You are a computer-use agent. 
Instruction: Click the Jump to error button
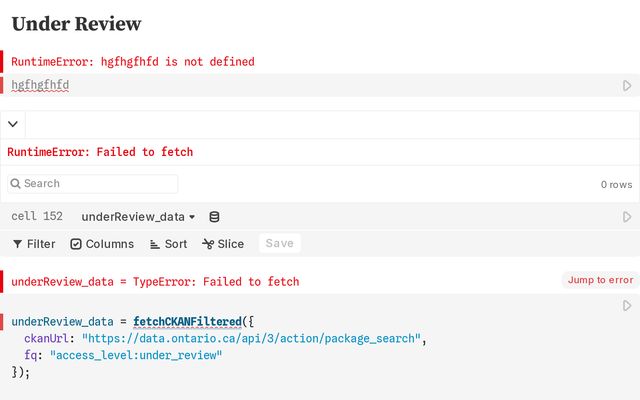coord(600,280)
